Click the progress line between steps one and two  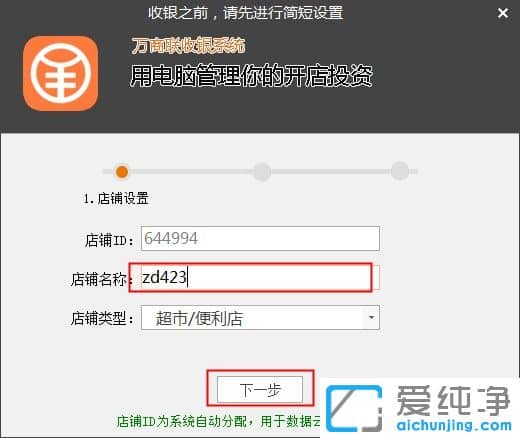(191, 172)
